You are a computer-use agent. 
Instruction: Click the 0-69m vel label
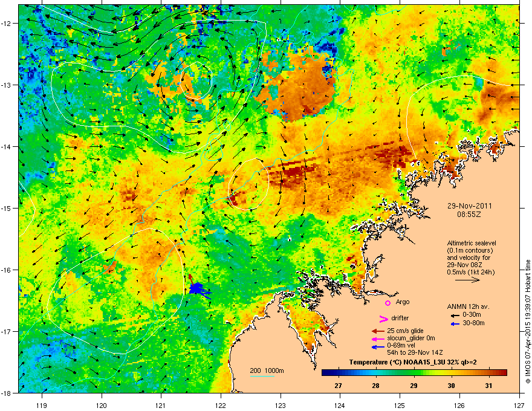tap(401, 346)
